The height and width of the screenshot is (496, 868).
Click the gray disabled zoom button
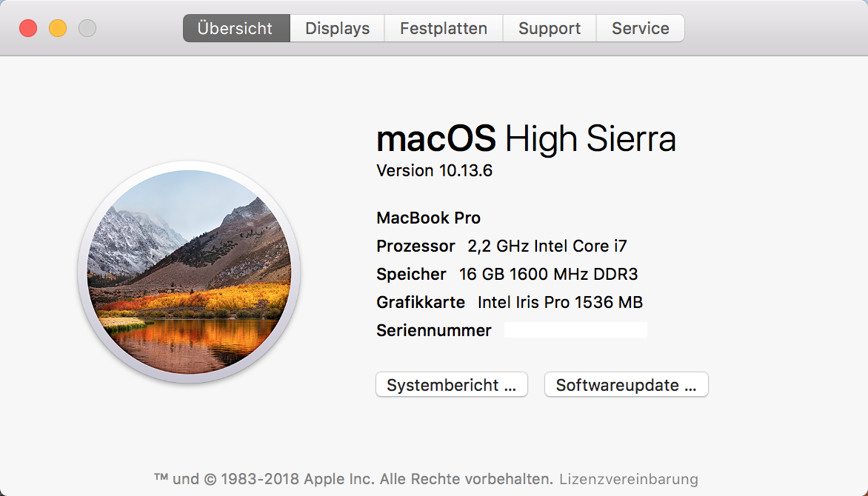tap(87, 29)
